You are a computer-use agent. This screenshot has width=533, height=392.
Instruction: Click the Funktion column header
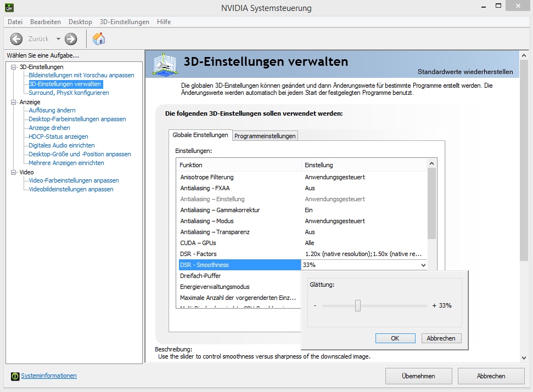point(239,165)
